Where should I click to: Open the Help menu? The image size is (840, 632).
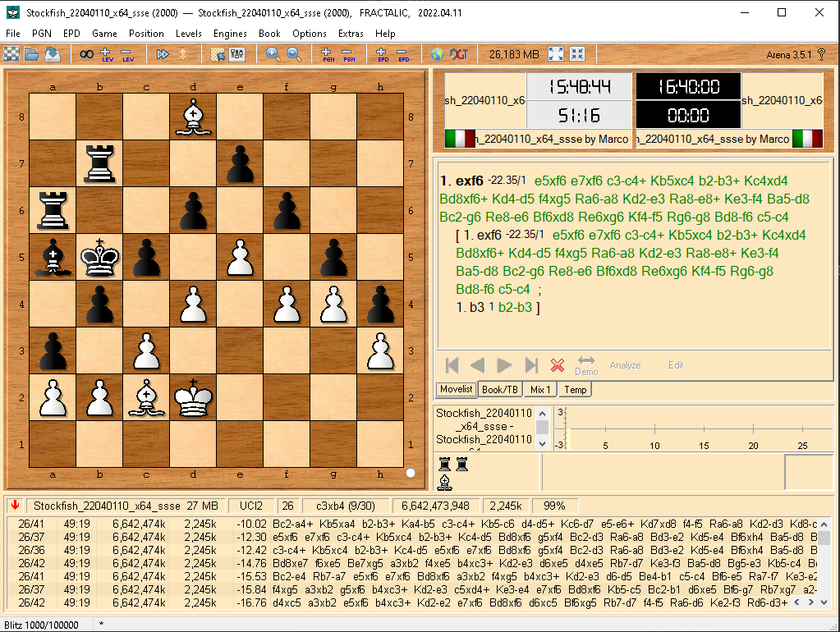pyautogui.click(x=385, y=33)
